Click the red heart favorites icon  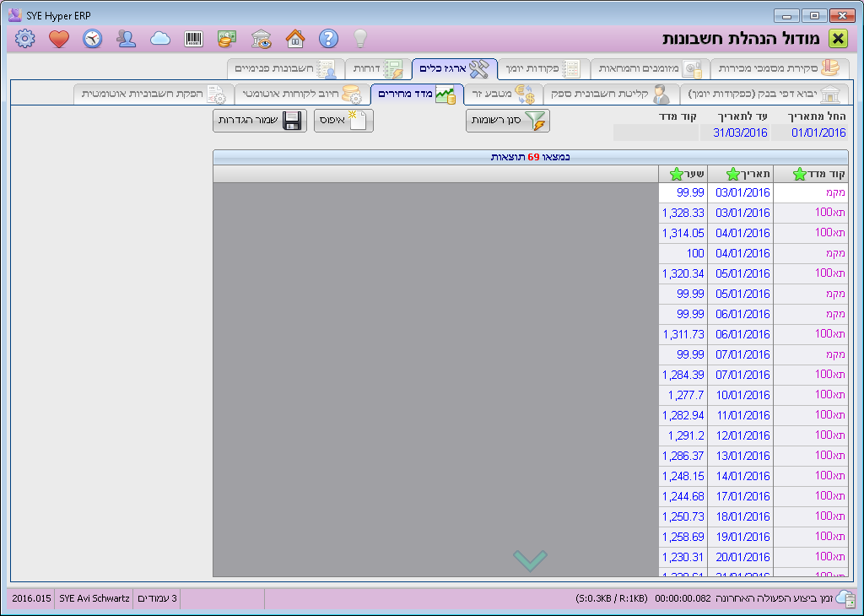point(59,39)
